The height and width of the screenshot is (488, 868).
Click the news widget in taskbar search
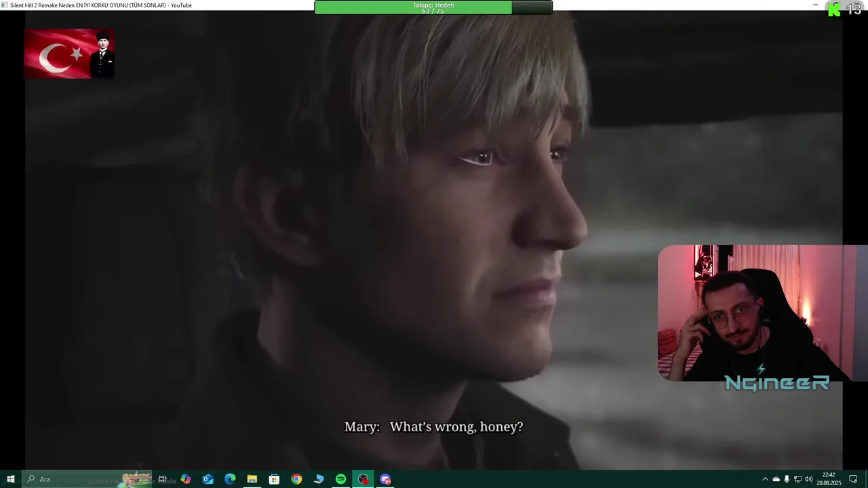[137, 479]
